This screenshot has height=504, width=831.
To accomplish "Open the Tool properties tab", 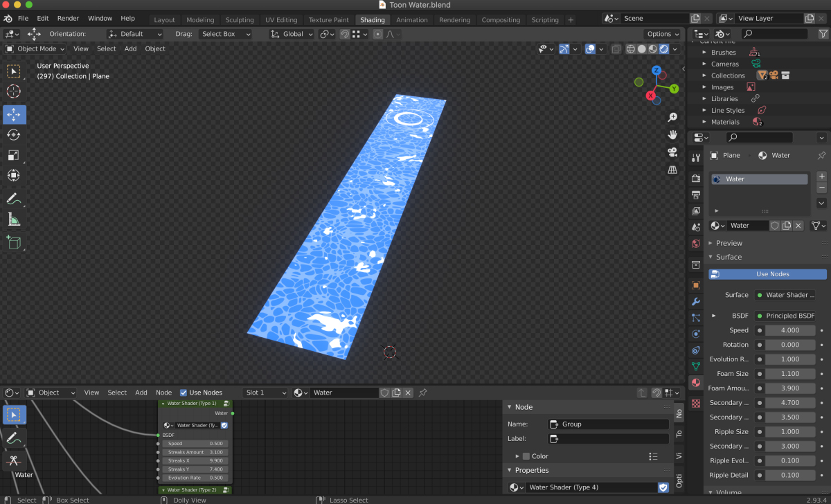I will click(x=696, y=158).
